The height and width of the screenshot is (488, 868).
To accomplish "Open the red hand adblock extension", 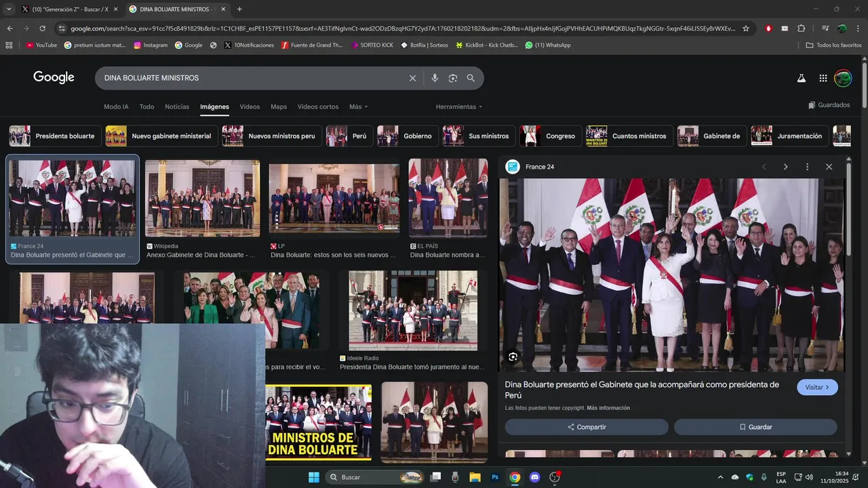I will (768, 28).
